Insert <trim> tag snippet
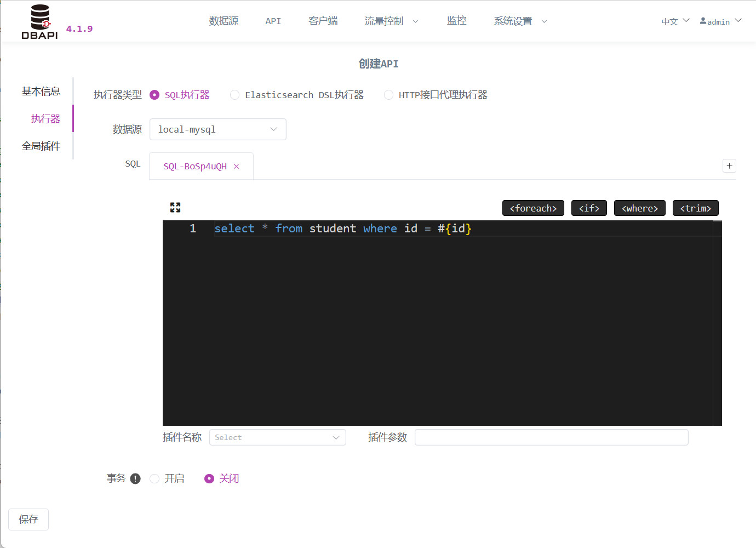The image size is (756, 548). (696, 208)
